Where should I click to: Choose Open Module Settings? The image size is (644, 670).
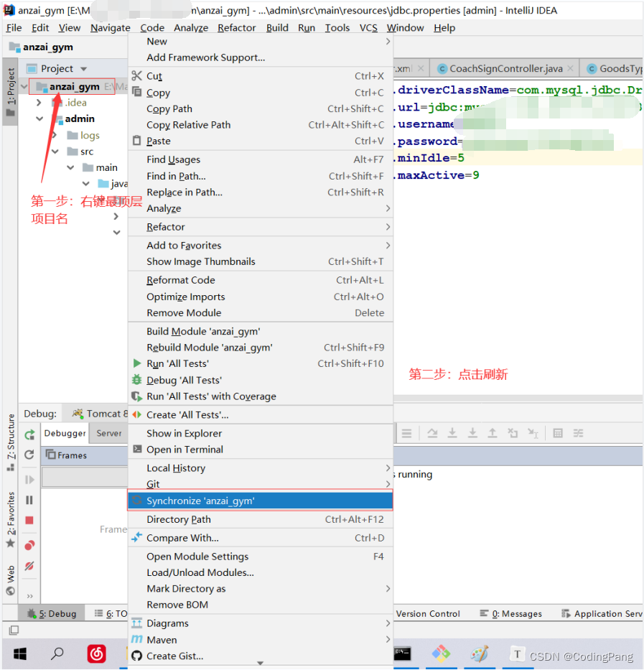(x=260, y=557)
